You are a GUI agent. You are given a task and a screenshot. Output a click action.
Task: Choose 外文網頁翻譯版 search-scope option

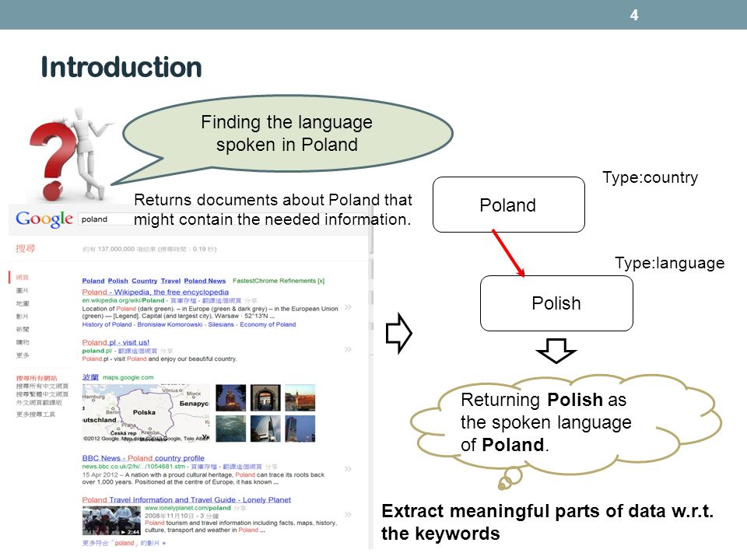[x=39, y=402]
